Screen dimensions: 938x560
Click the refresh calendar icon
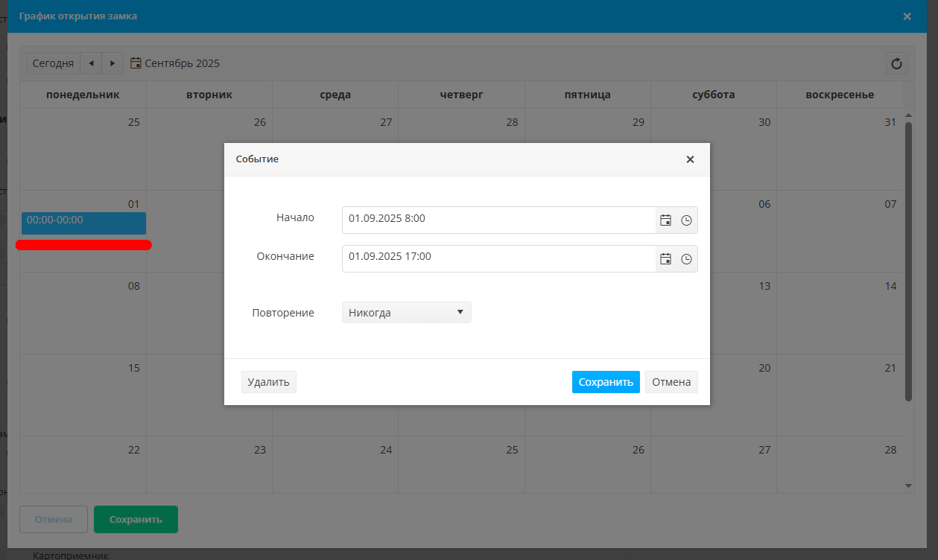click(x=896, y=64)
